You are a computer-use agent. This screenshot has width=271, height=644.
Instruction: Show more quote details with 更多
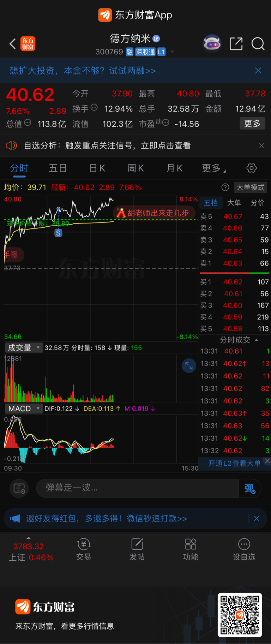(x=252, y=124)
